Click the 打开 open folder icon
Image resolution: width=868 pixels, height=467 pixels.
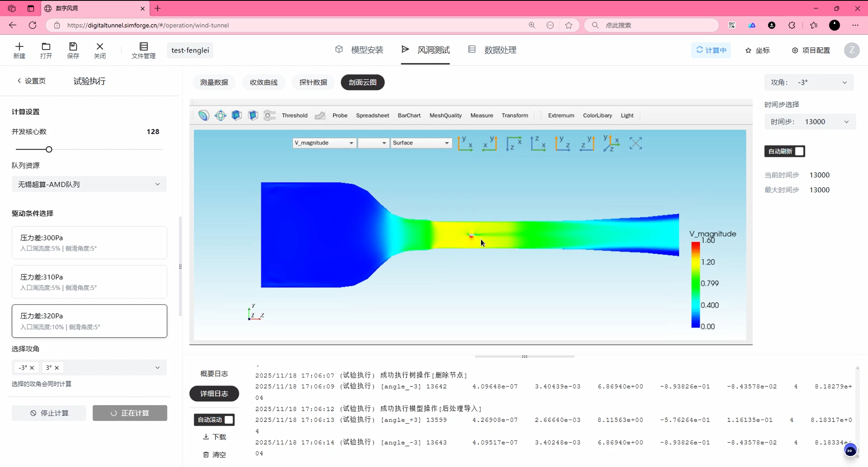coord(46,51)
